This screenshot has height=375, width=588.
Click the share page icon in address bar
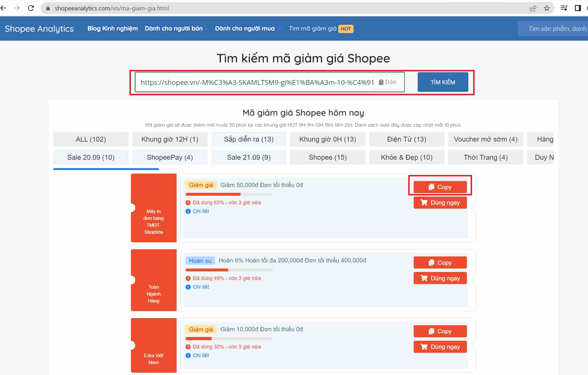click(533, 8)
